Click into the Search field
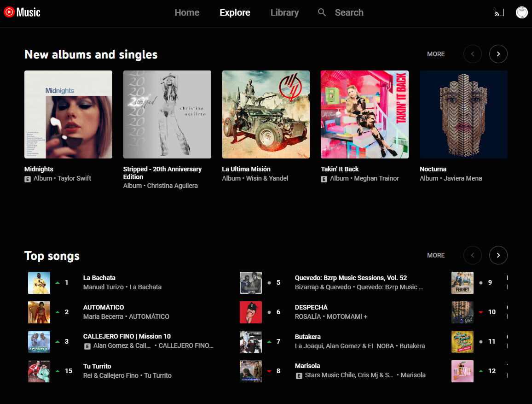The width and height of the screenshot is (532, 404). pyautogui.click(x=349, y=12)
